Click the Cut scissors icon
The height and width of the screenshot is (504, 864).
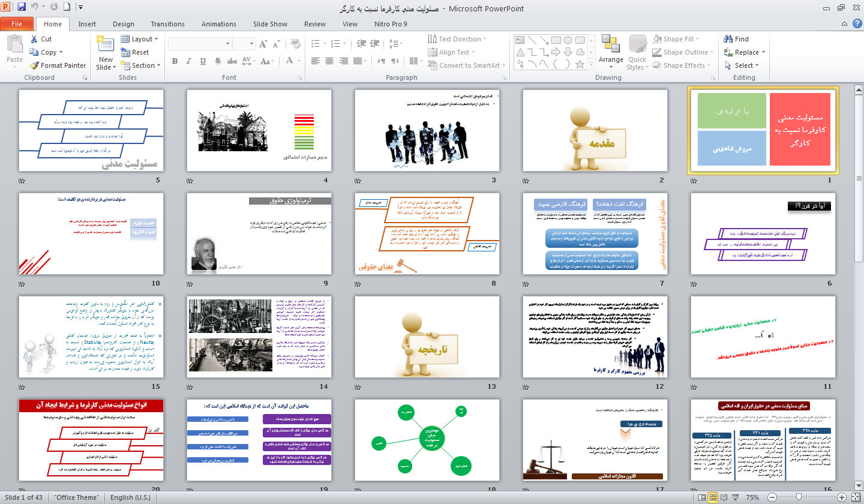coord(34,39)
